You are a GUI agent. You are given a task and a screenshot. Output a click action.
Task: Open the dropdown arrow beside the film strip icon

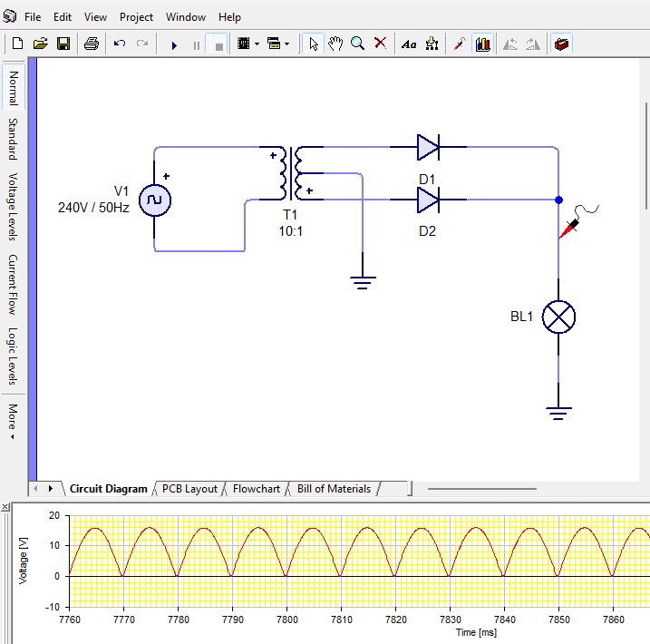(x=257, y=44)
